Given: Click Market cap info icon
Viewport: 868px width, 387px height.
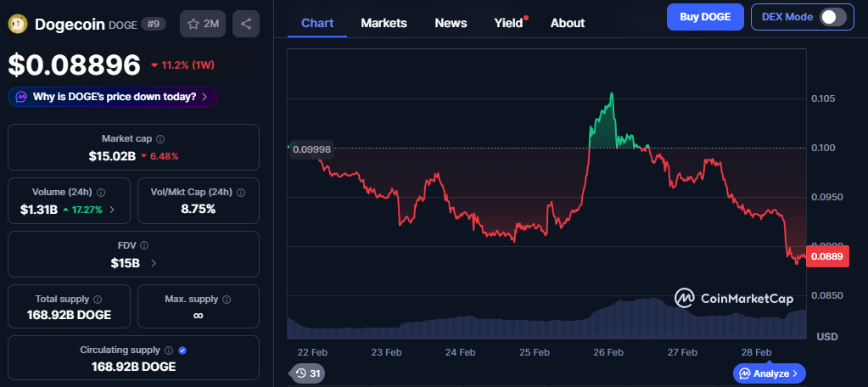Looking at the screenshot, I should (x=160, y=138).
